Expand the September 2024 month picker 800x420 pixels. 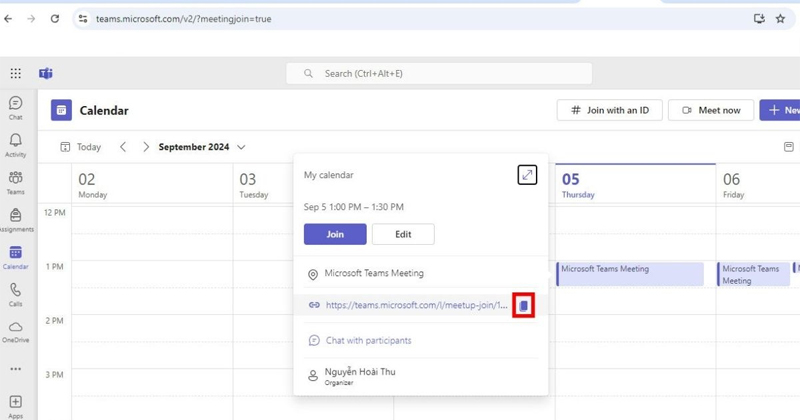(202, 147)
